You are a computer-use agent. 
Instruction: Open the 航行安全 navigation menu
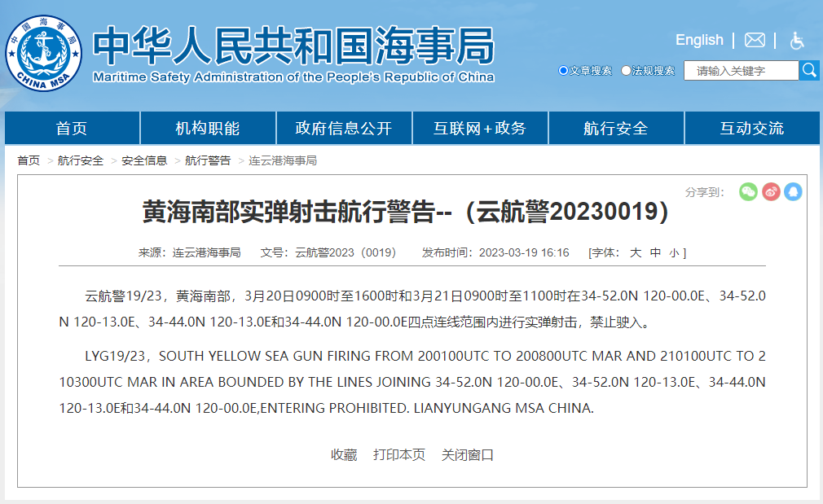pyautogui.click(x=616, y=127)
